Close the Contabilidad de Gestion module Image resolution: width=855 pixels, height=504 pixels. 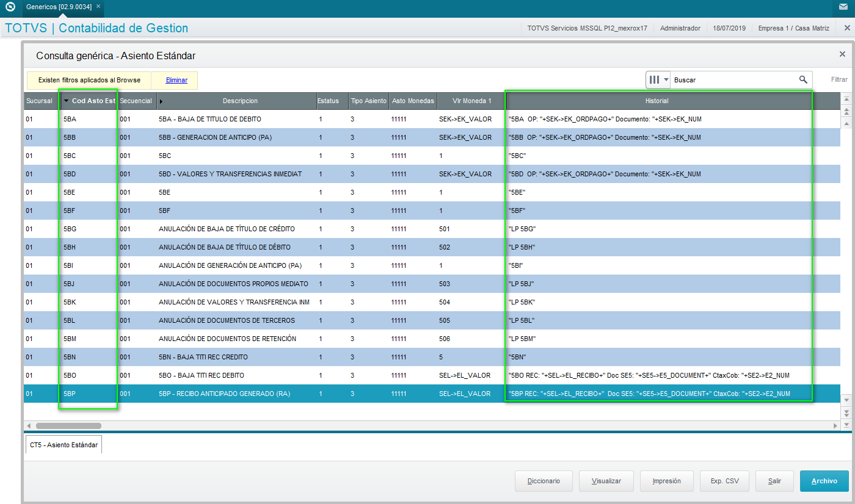pos(847,28)
